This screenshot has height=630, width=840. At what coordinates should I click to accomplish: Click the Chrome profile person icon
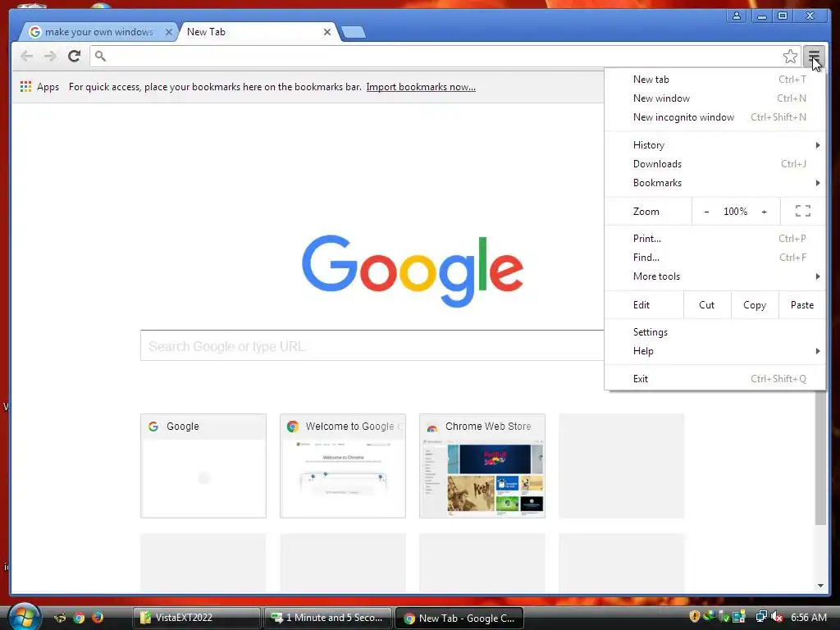tap(737, 16)
